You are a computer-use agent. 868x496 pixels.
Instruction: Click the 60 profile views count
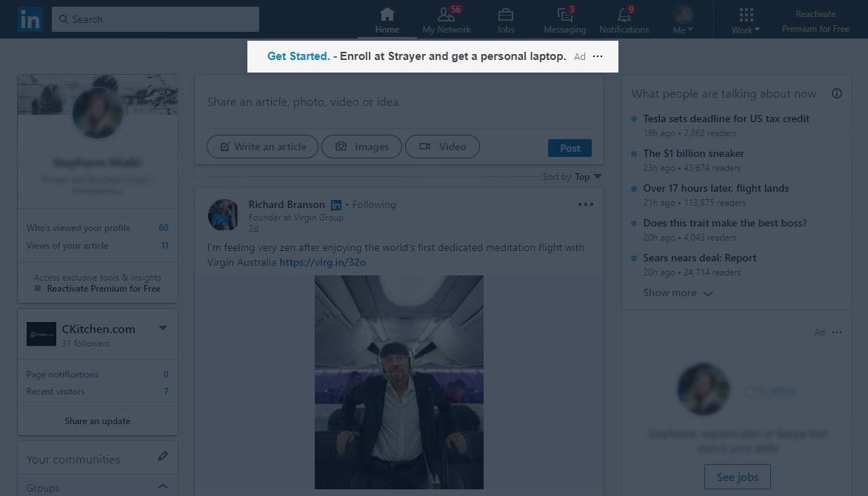(x=164, y=227)
